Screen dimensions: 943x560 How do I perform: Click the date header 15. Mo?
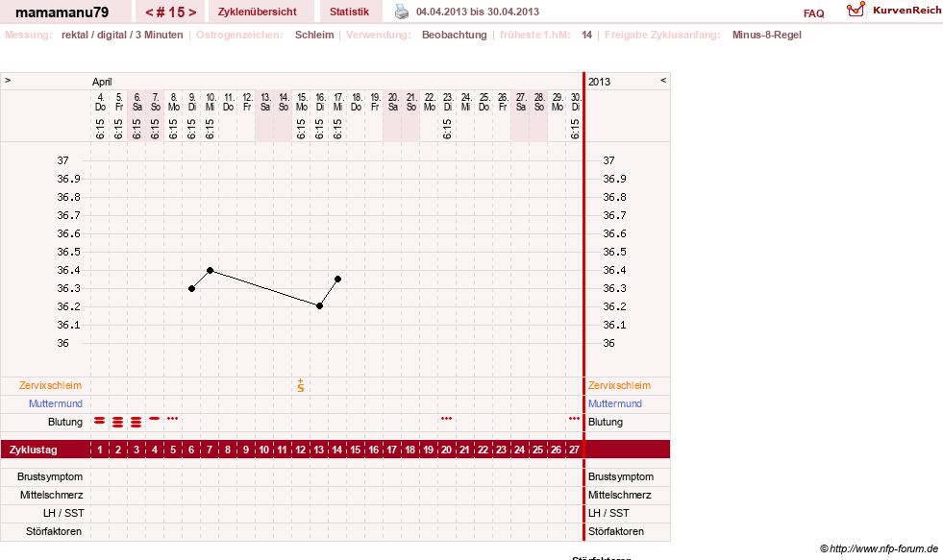tap(302, 102)
